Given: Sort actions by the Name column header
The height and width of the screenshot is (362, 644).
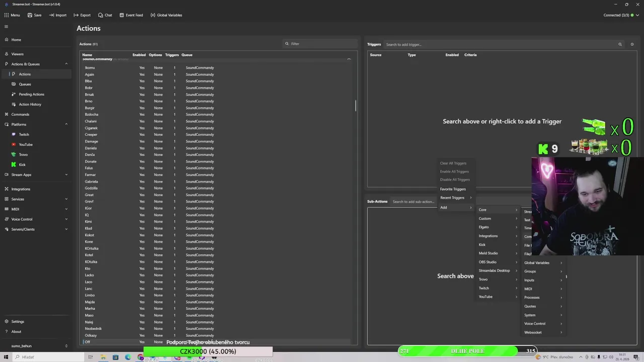Looking at the screenshot, I should coord(87,55).
